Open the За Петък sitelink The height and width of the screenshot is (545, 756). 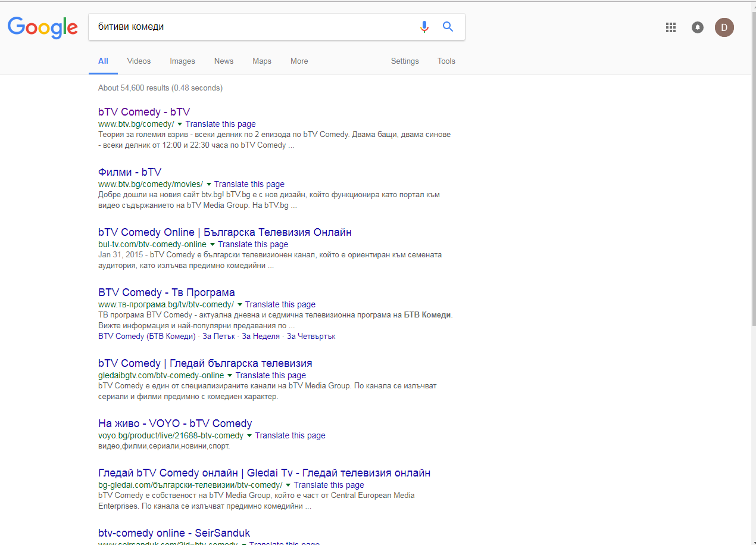click(x=218, y=337)
